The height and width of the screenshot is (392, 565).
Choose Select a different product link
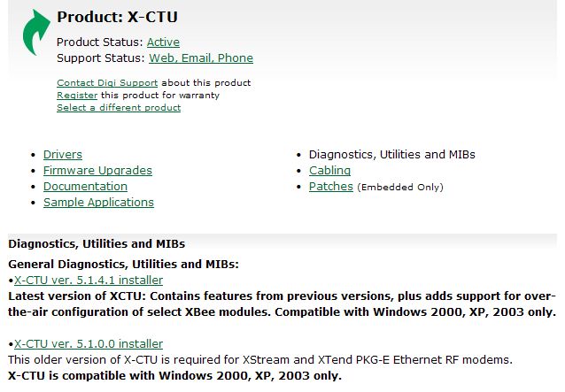pos(119,108)
